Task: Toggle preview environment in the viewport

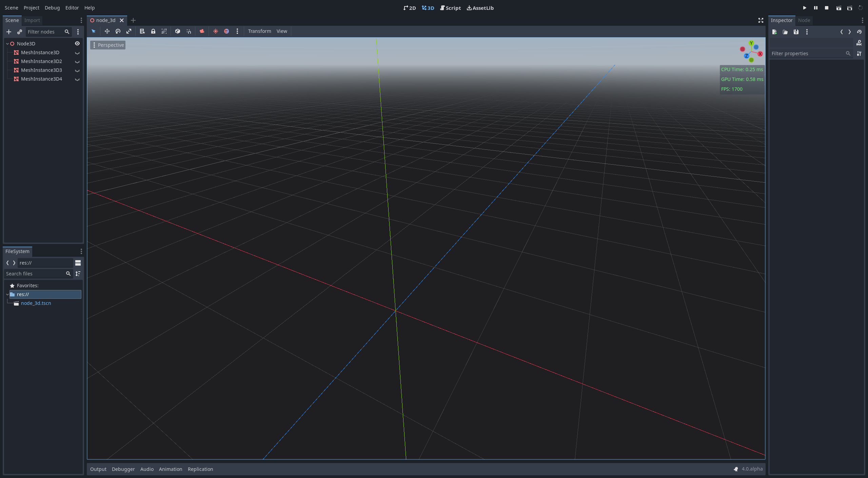Action: click(226, 31)
